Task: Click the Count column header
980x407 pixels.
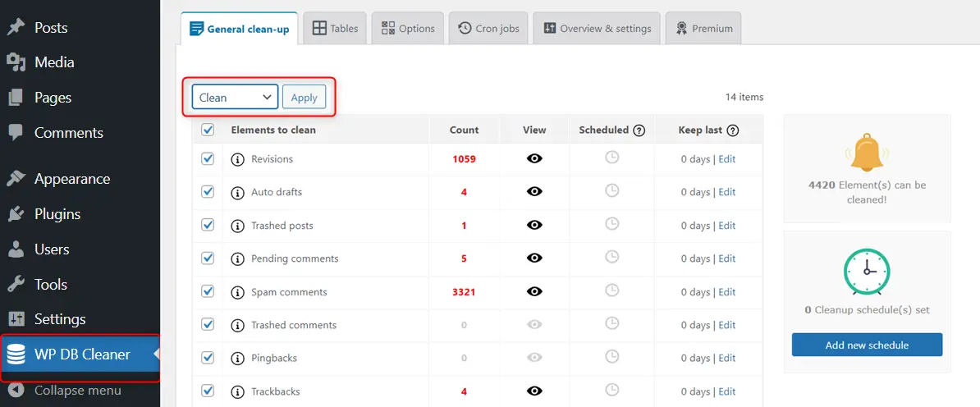Action: pos(464,130)
